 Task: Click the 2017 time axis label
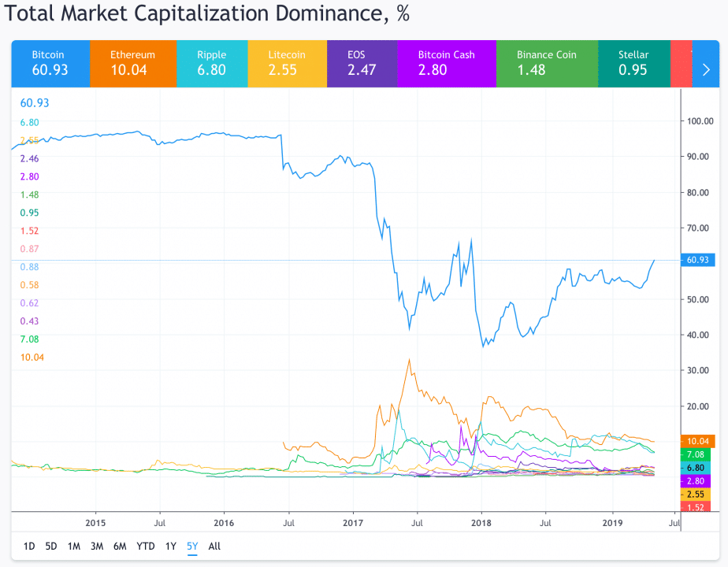[353, 524]
